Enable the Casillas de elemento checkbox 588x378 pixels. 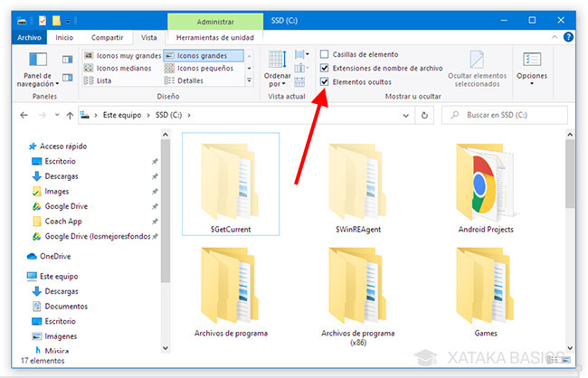325,54
